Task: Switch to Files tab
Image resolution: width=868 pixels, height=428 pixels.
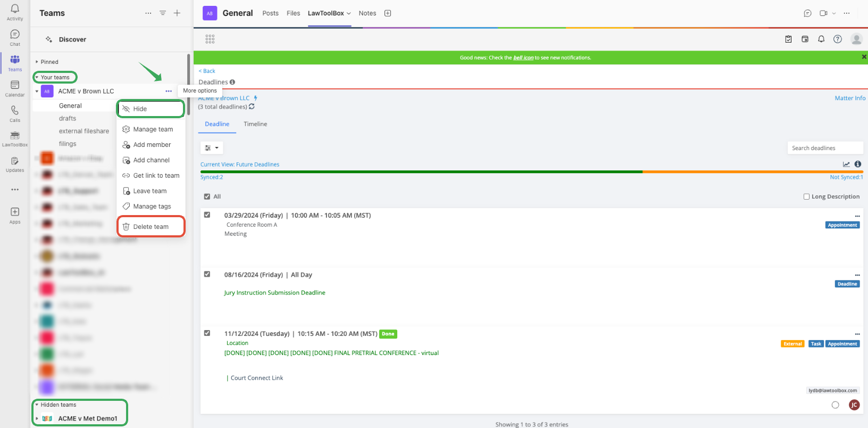Action: pyautogui.click(x=294, y=13)
